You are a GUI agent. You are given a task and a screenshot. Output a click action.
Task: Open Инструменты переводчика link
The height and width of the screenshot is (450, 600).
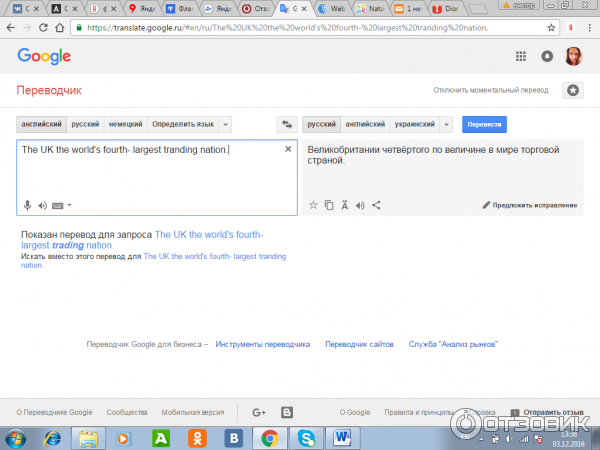262,343
